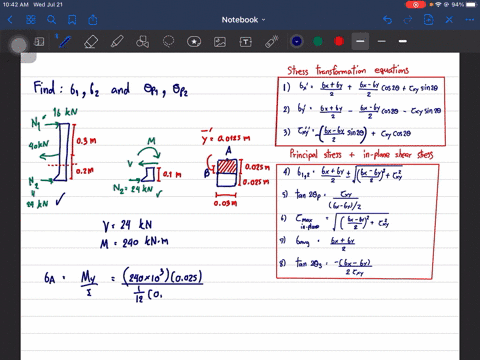480x360 pixels.
Task: Choose the green pen color
Action: click(x=318, y=41)
